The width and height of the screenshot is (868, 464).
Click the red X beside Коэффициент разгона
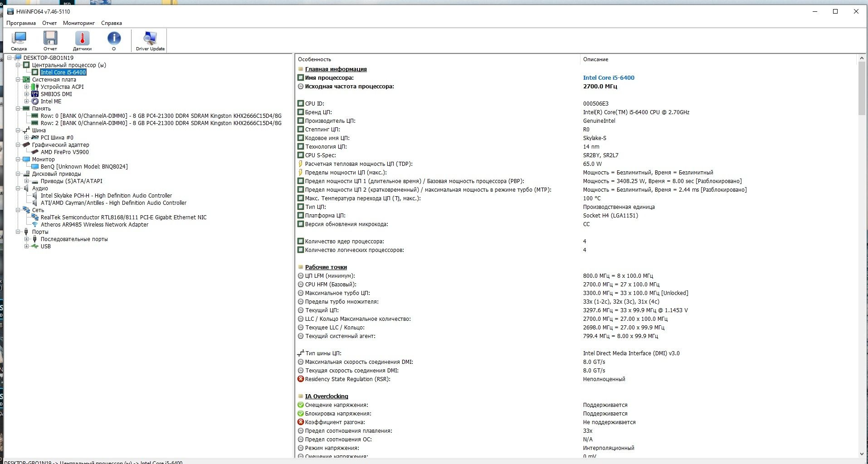(300, 422)
